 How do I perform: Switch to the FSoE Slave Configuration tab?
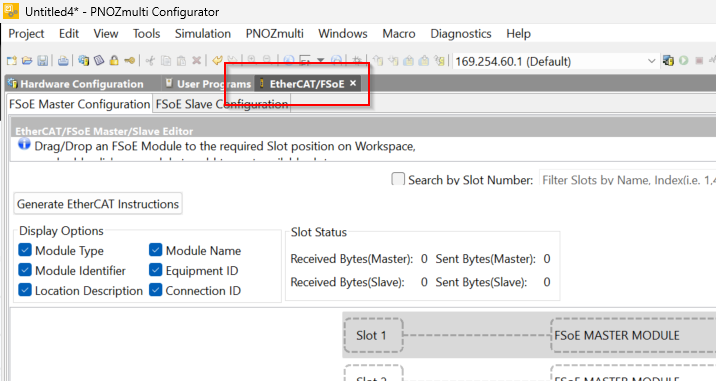pyautogui.click(x=222, y=104)
